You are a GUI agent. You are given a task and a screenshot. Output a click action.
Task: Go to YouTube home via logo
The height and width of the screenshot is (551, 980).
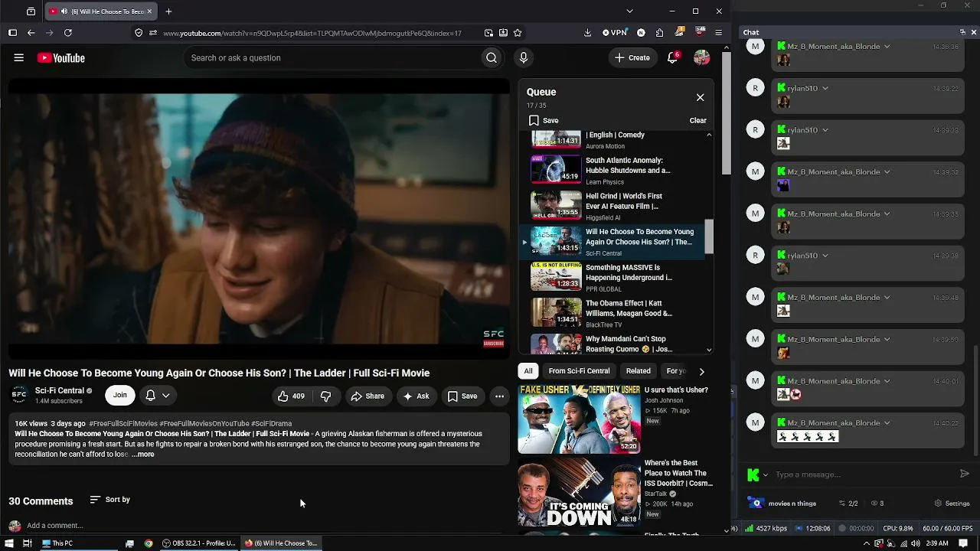[x=60, y=58]
